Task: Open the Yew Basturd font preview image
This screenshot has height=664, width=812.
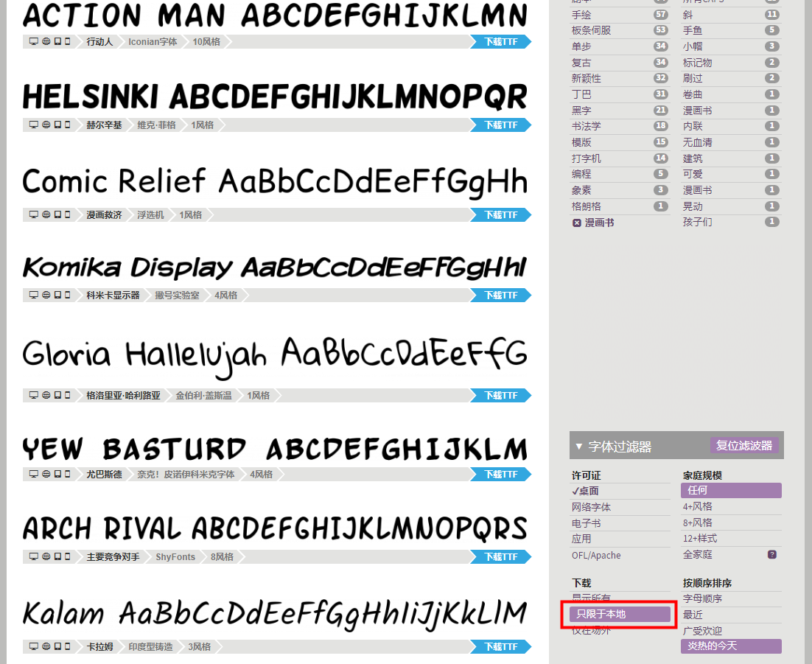Action: pyautogui.click(x=275, y=449)
